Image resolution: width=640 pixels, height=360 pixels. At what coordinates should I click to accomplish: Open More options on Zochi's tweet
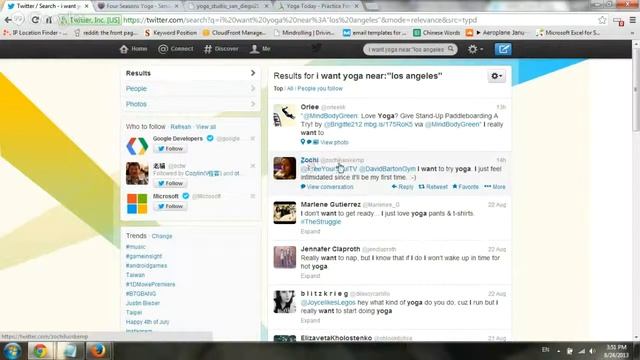(x=495, y=187)
